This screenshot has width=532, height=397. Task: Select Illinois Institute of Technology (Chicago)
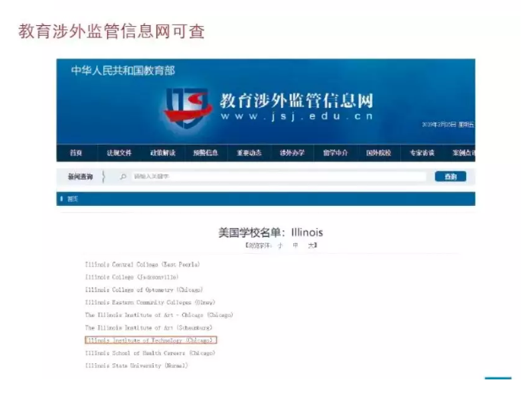151,340
